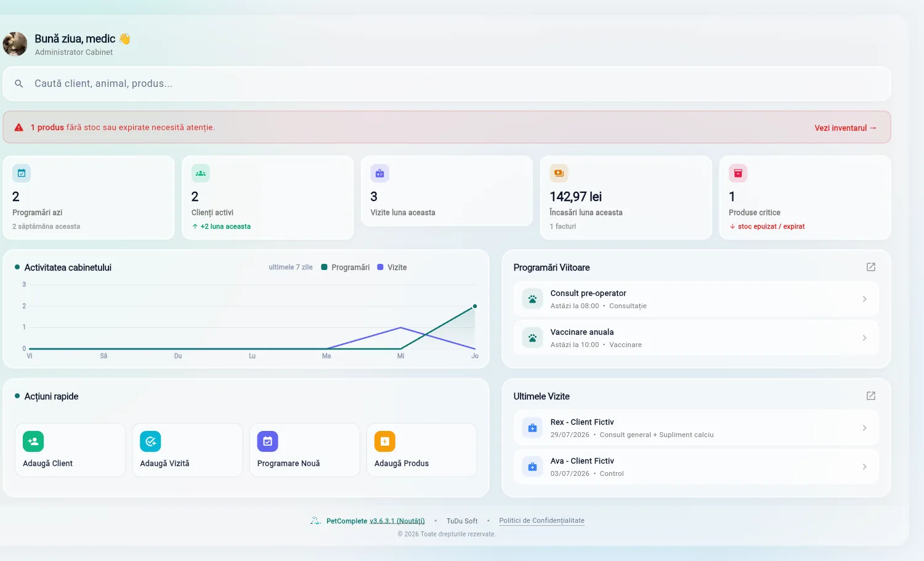
Task: Click the people icon above Clienți activi
Action: click(x=201, y=173)
